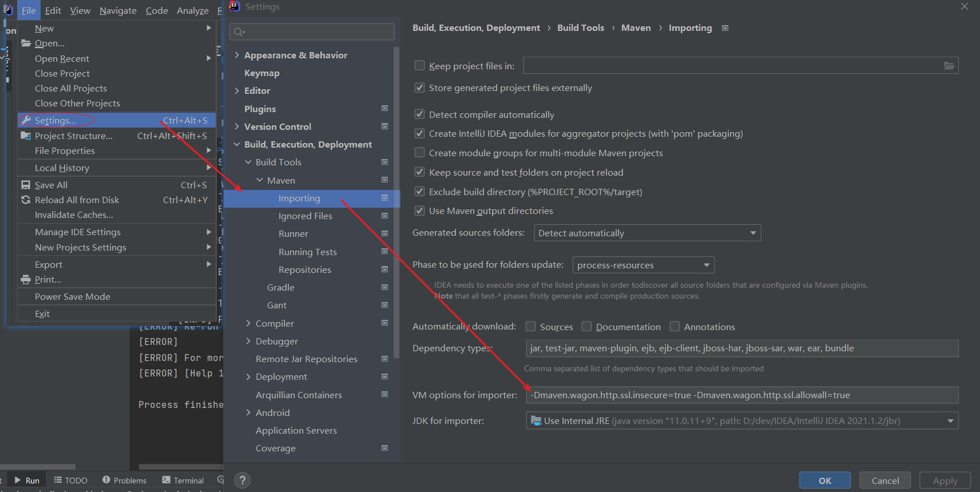The height and width of the screenshot is (492, 980).
Task: Click the project-level icon on Deployment row
Action: [x=384, y=376]
